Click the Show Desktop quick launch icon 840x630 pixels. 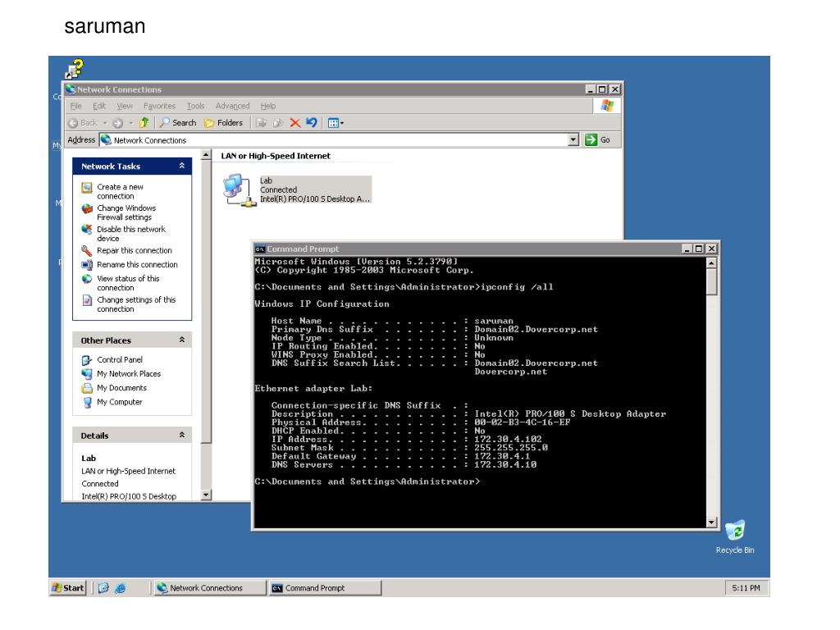coord(103,587)
